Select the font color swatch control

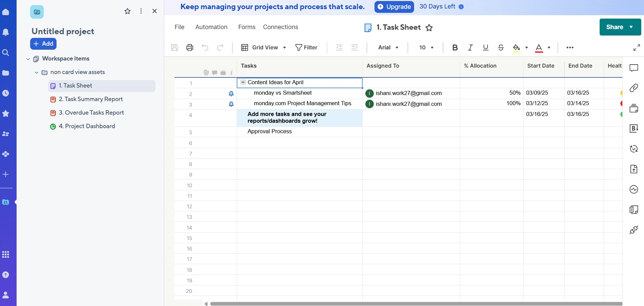(x=539, y=48)
